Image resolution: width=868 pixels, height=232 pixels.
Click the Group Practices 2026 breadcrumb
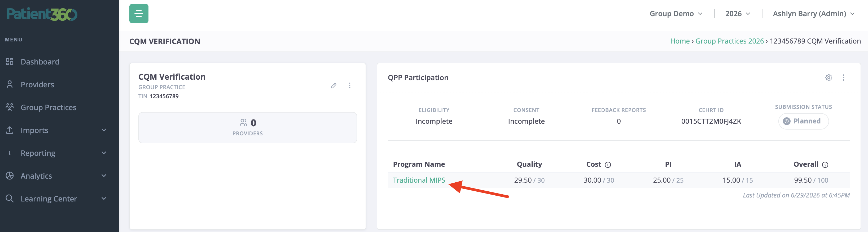click(730, 41)
